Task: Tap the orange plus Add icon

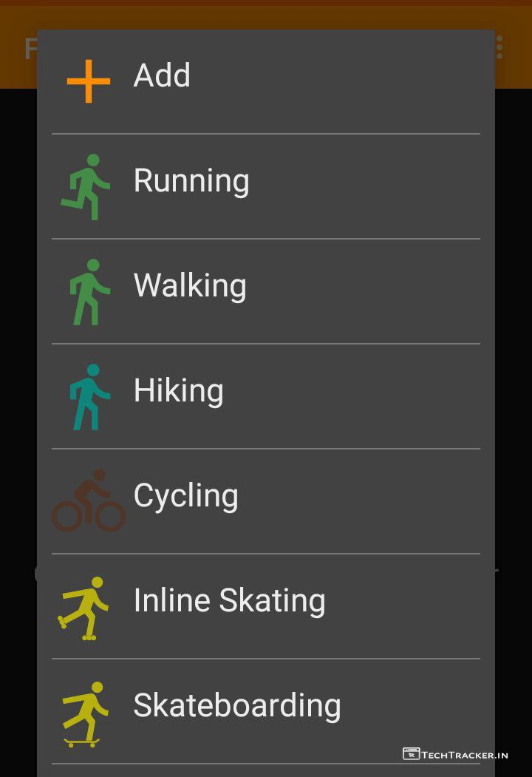Action: point(89,81)
